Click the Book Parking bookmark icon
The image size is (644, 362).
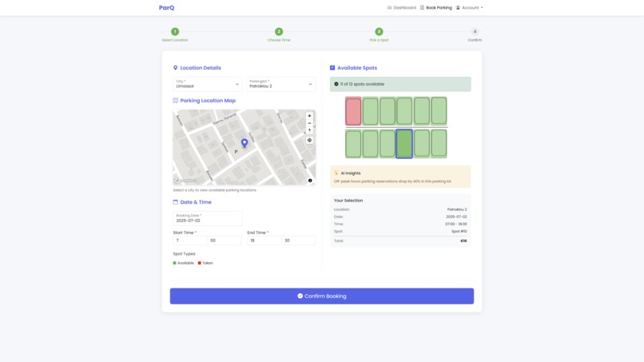(x=422, y=7)
